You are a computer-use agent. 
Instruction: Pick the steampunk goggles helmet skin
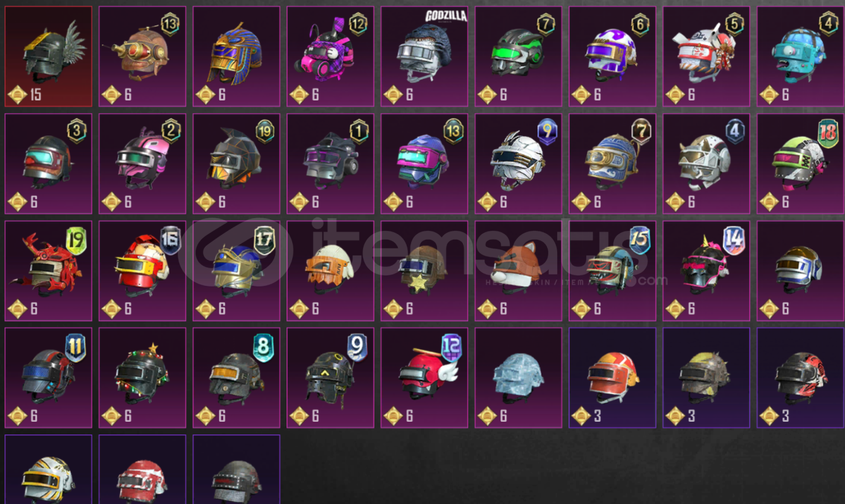click(x=142, y=56)
